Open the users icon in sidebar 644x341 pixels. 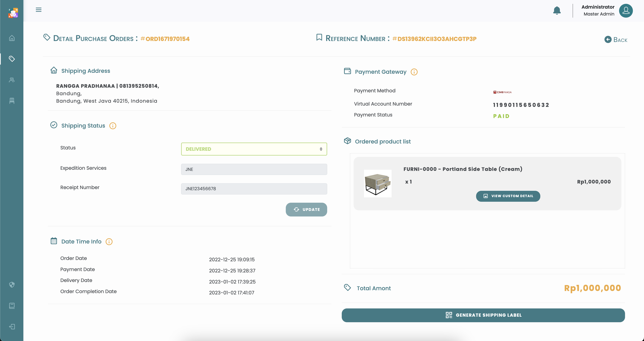click(12, 80)
